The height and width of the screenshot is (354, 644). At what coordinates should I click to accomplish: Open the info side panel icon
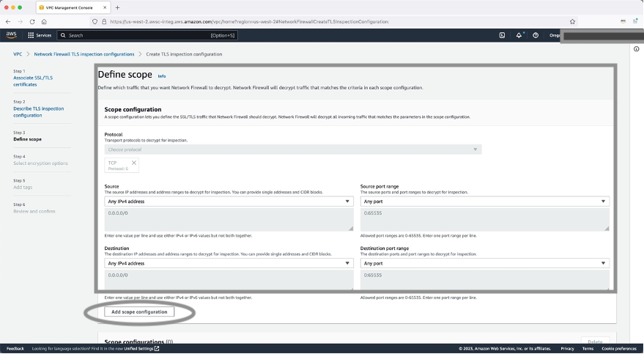(636, 49)
